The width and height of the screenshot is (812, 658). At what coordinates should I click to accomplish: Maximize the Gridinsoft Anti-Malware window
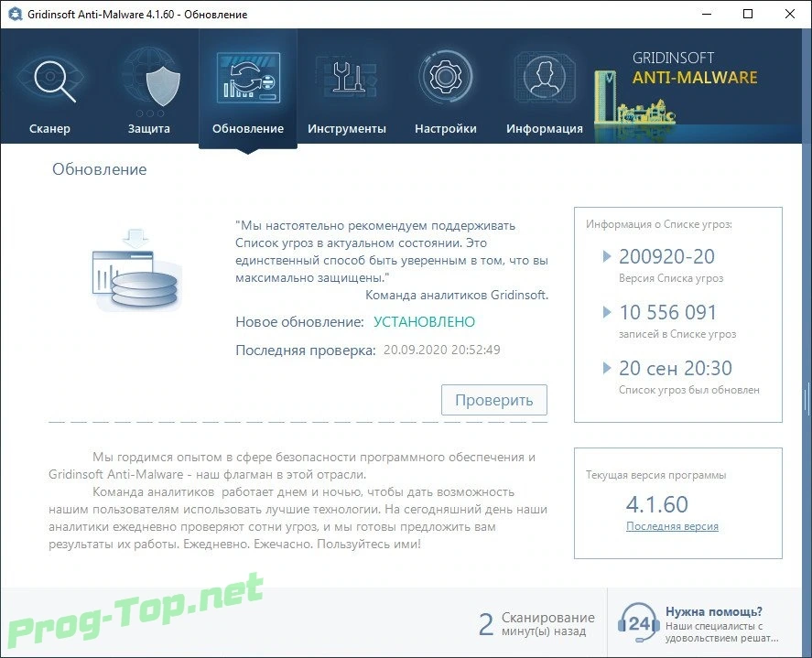coord(748,14)
